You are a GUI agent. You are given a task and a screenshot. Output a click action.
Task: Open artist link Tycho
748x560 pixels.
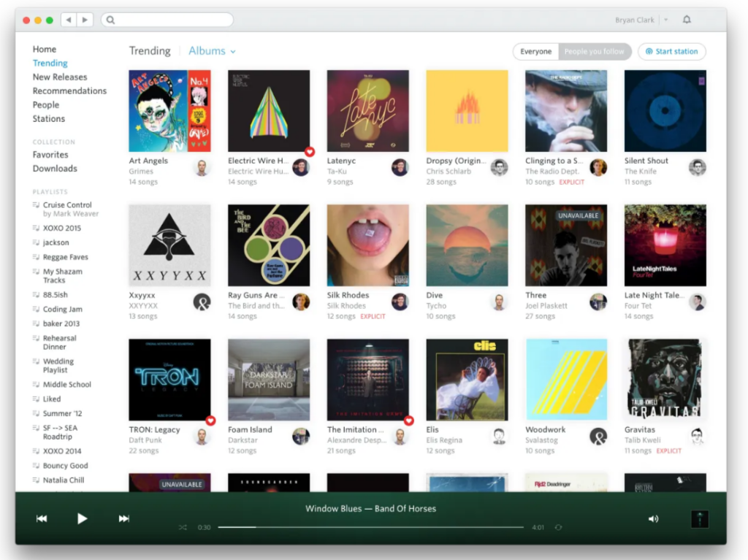[436, 306]
